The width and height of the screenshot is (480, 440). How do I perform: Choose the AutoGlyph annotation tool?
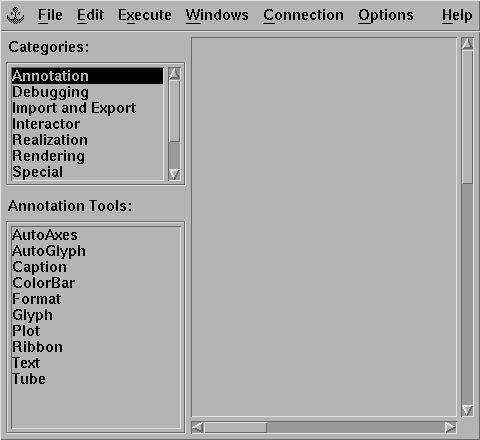pyautogui.click(x=49, y=251)
